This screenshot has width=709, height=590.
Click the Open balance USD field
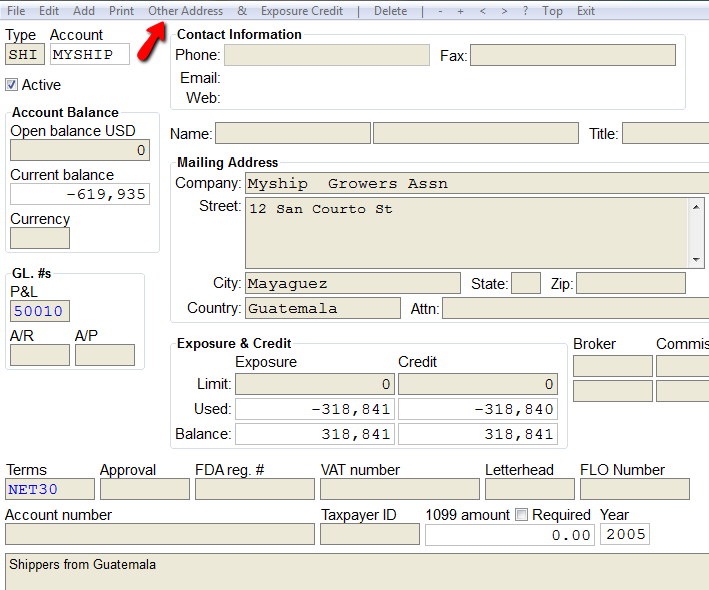pos(80,150)
